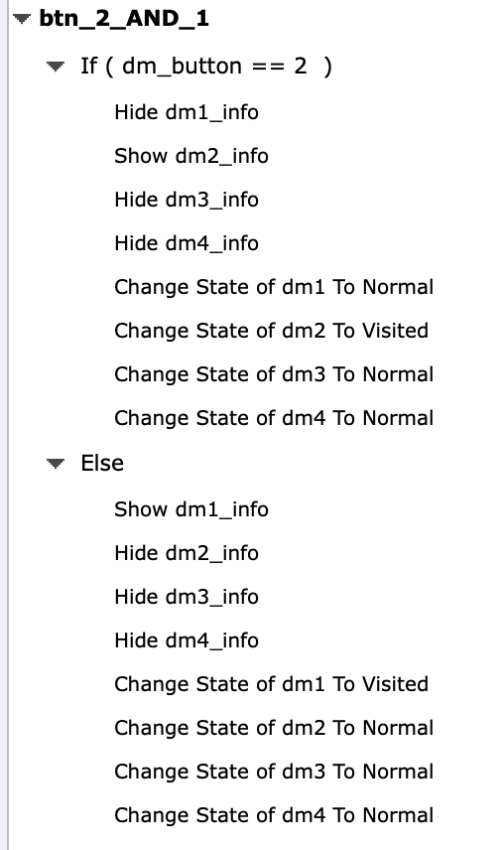
Task: Select the last Change State of dm4 To Normal
Action: click(x=274, y=815)
